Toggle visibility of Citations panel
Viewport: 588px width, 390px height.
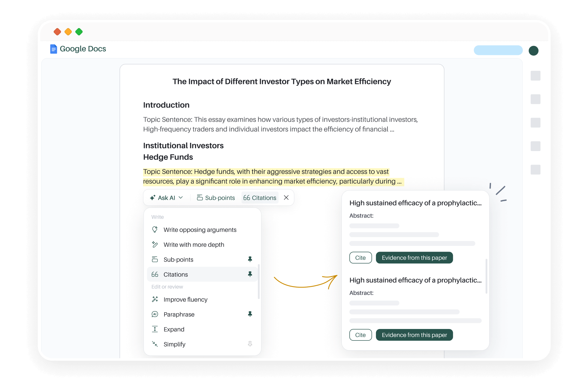pyautogui.click(x=260, y=198)
